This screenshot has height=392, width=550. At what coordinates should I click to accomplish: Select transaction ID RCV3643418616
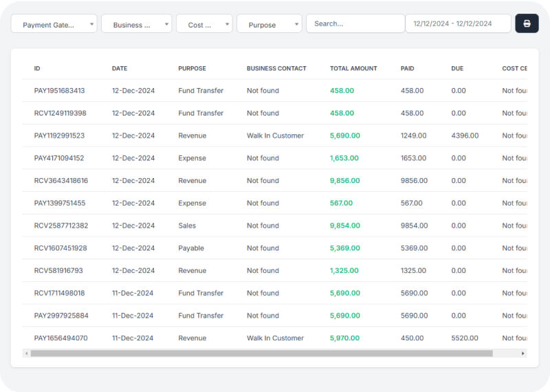click(x=61, y=181)
